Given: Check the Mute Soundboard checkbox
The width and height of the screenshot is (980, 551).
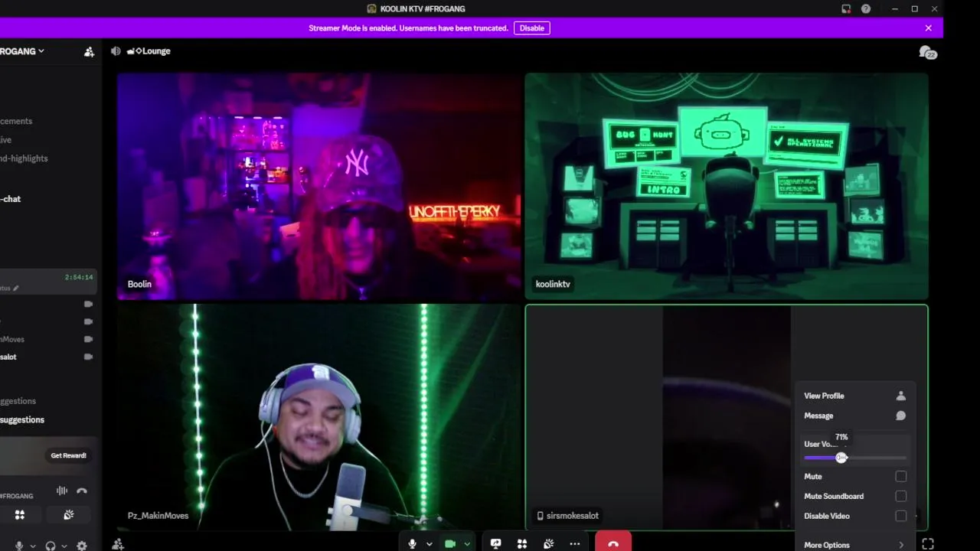Looking at the screenshot, I should (901, 496).
